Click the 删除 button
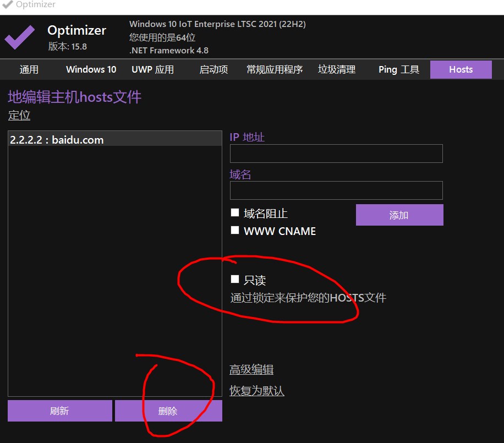The image size is (504, 443). click(x=168, y=411)
